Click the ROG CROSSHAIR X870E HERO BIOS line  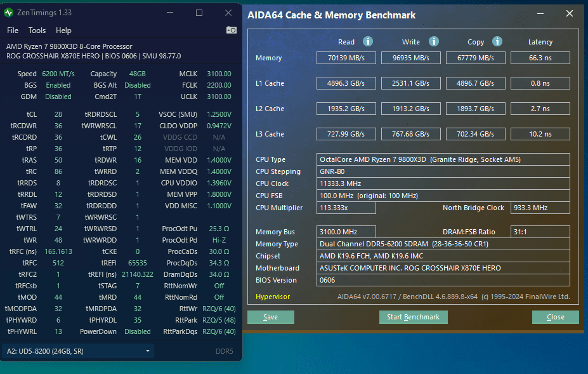(x=93, y=56)
